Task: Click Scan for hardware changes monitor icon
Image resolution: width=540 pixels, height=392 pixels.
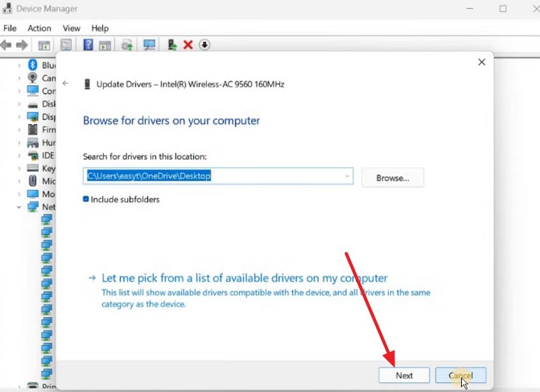Action: point(149,44)
